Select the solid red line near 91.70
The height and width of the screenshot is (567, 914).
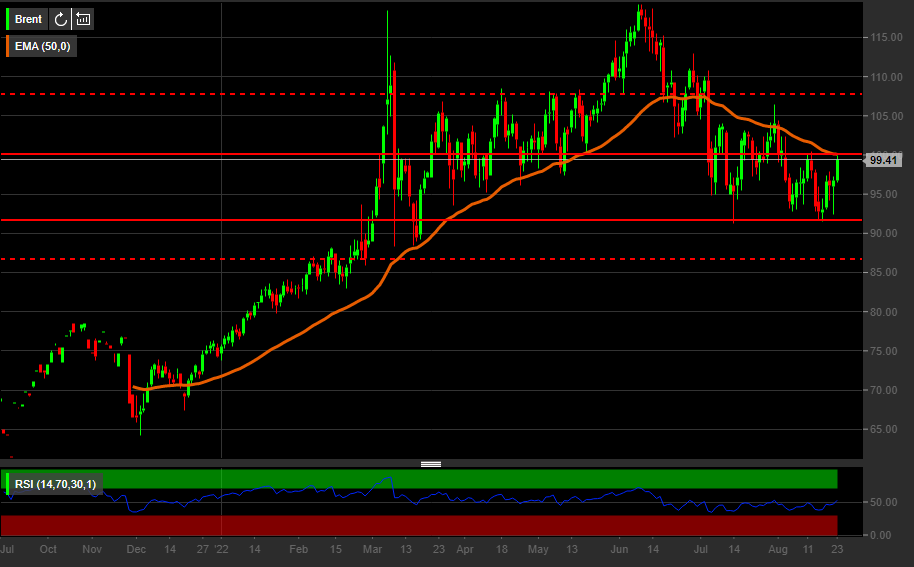tap(431, 220)
